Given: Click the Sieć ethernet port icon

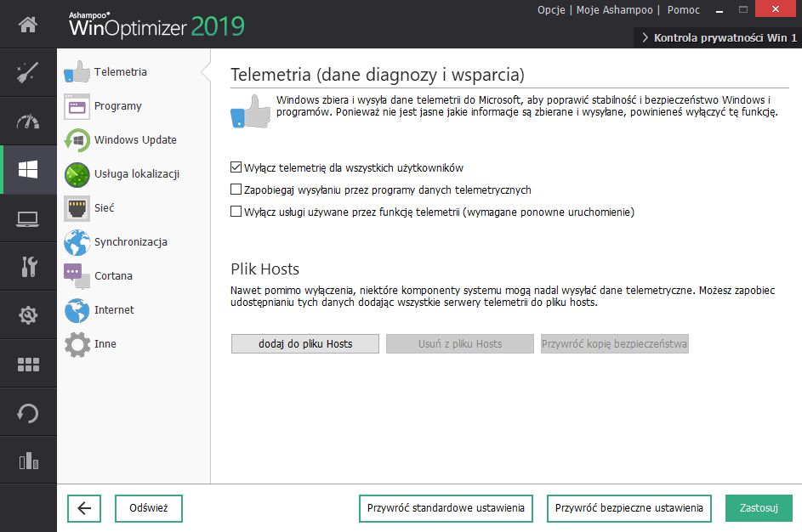Looking at the screenshot, I should click(x=77, y=208).
